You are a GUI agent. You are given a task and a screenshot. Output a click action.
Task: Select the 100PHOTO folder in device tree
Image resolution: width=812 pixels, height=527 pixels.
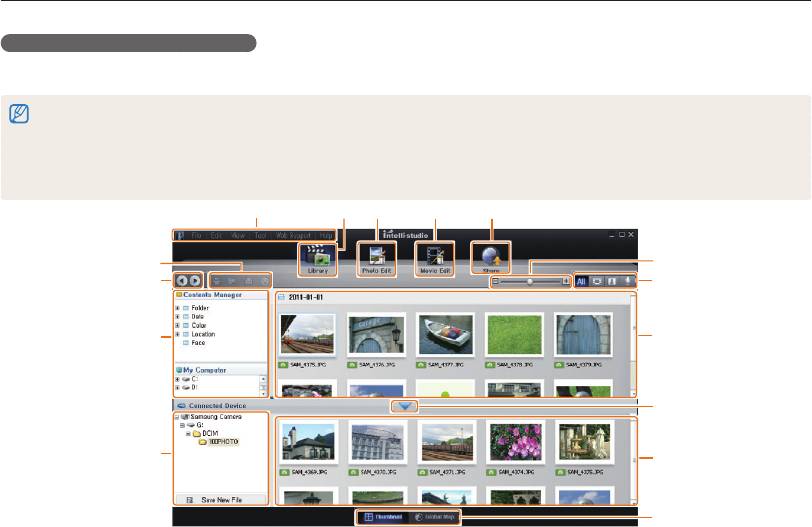point(221,441)
